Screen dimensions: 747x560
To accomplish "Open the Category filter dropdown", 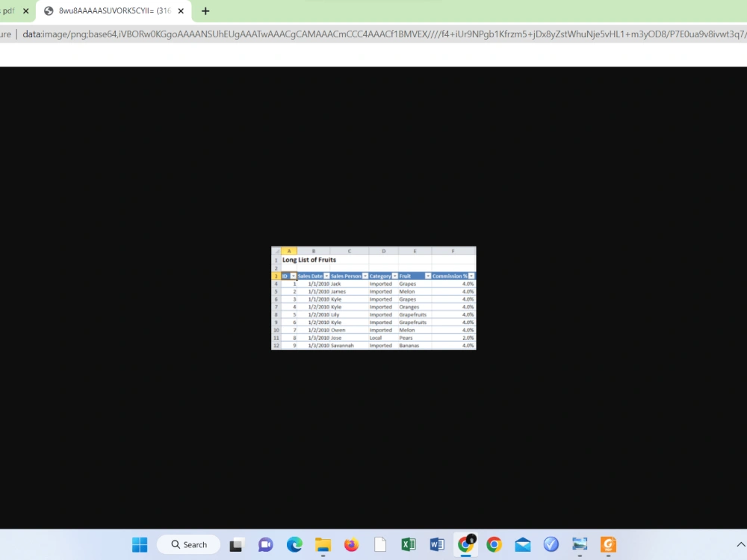I will 394,276.
